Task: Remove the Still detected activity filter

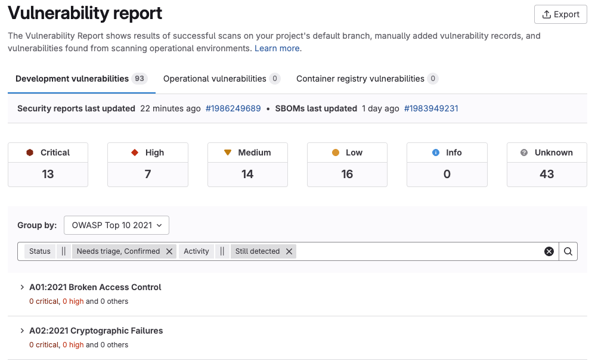Action: click(x=289, y=251)
